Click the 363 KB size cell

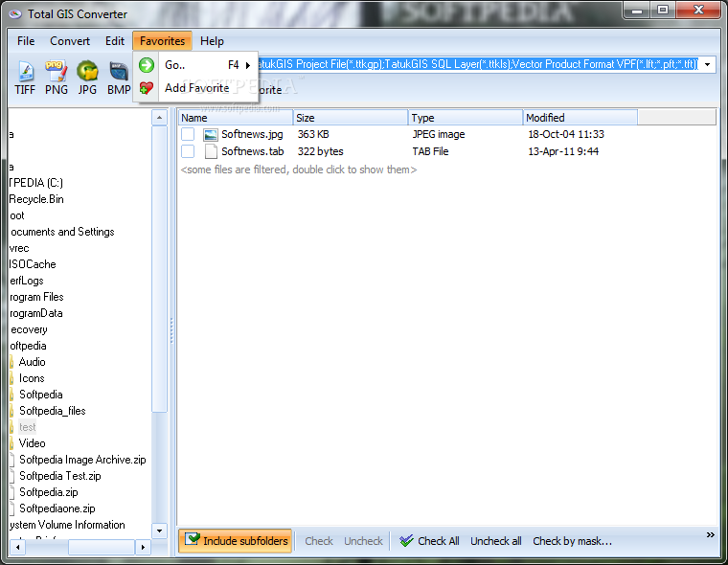tap(313, 134)
